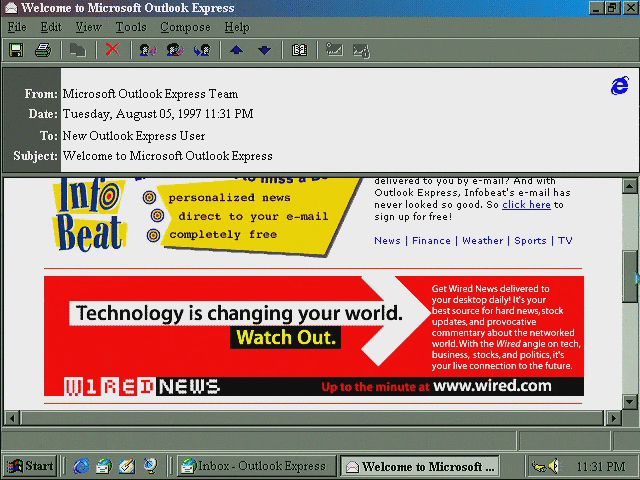The width and height of the screenshot is (640, 480).
Task: Go to previous message up arrow
Action: 236,50
